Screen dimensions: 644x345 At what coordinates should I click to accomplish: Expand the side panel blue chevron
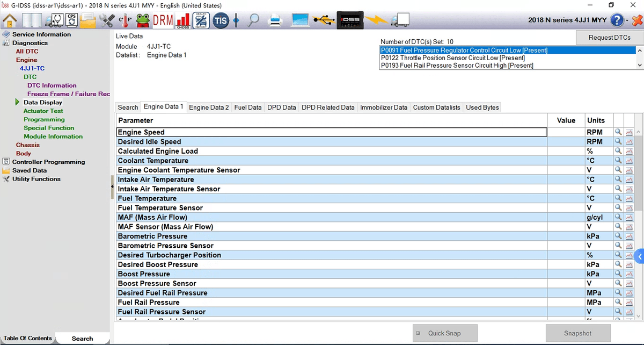[639, 257]
